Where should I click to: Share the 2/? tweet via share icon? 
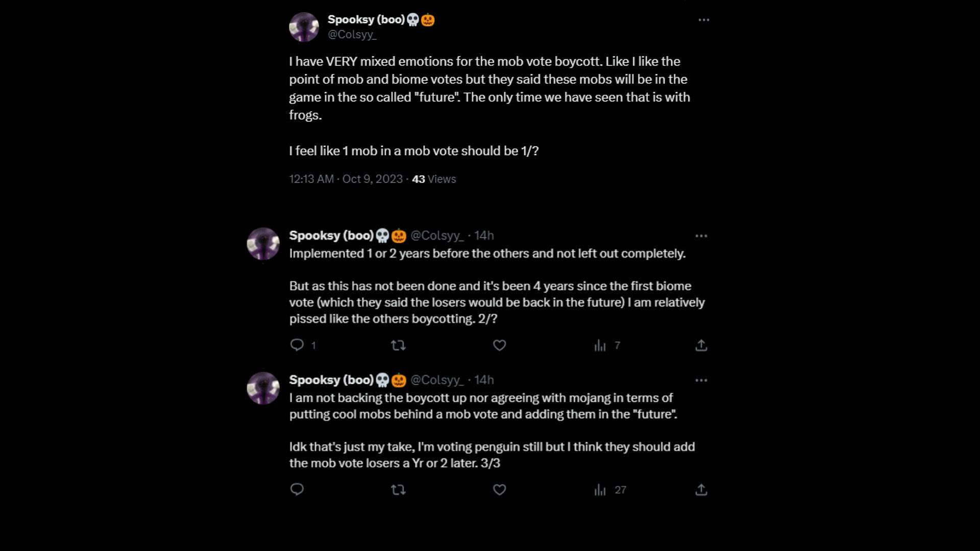701,345
